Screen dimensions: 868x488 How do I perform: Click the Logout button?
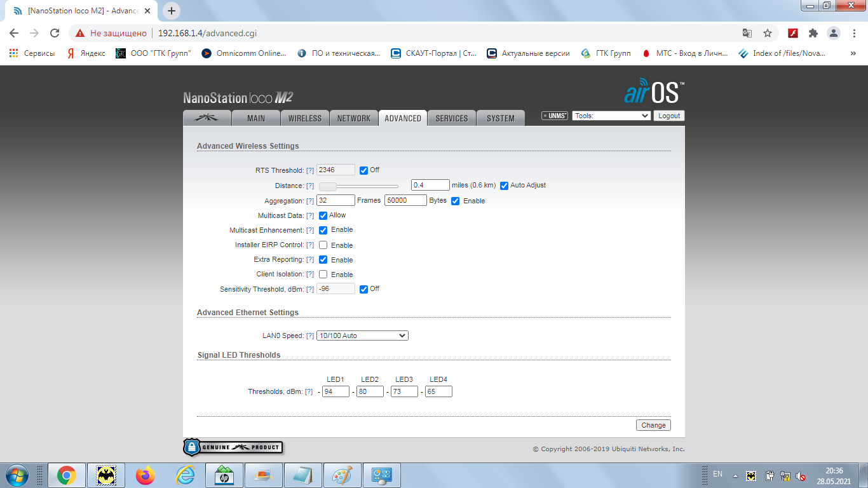point(669,116)
